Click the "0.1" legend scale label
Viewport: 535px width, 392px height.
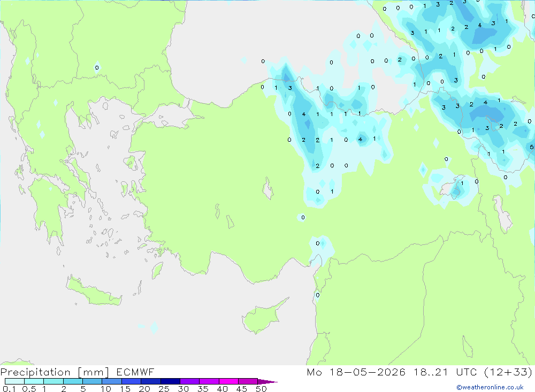pos(9,389)
